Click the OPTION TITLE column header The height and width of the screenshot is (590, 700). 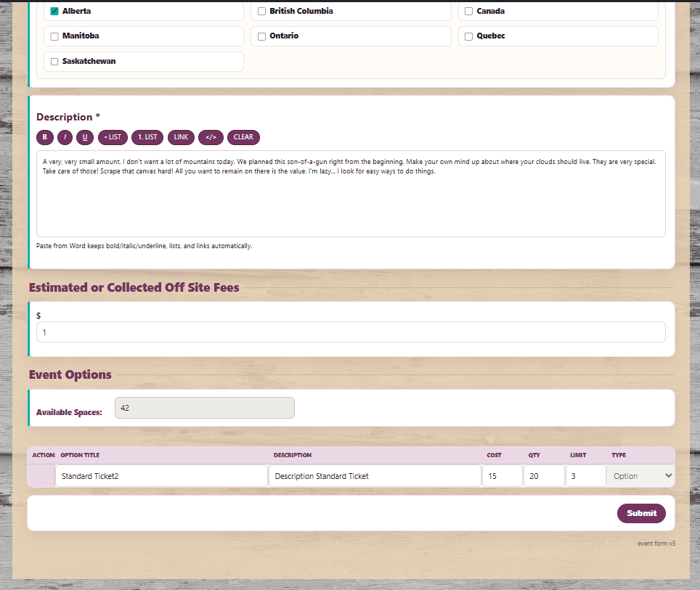click(x=80, y=455)
